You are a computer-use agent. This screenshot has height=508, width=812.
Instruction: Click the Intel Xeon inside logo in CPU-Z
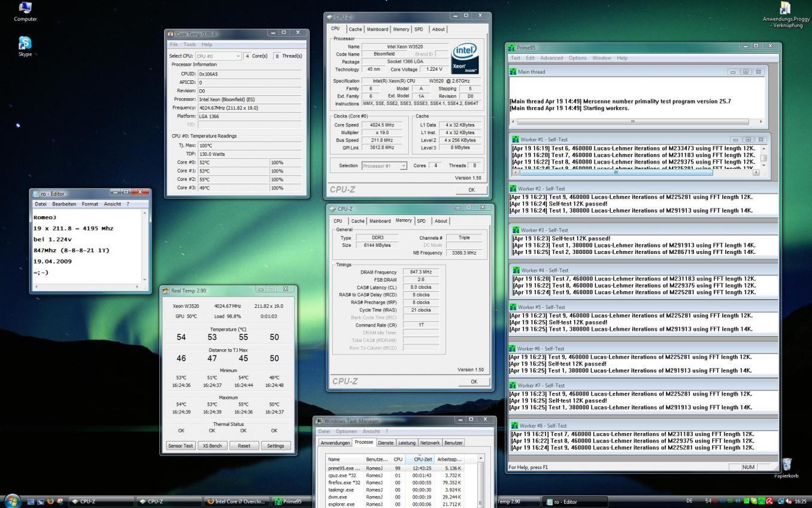tap(465, 58)
